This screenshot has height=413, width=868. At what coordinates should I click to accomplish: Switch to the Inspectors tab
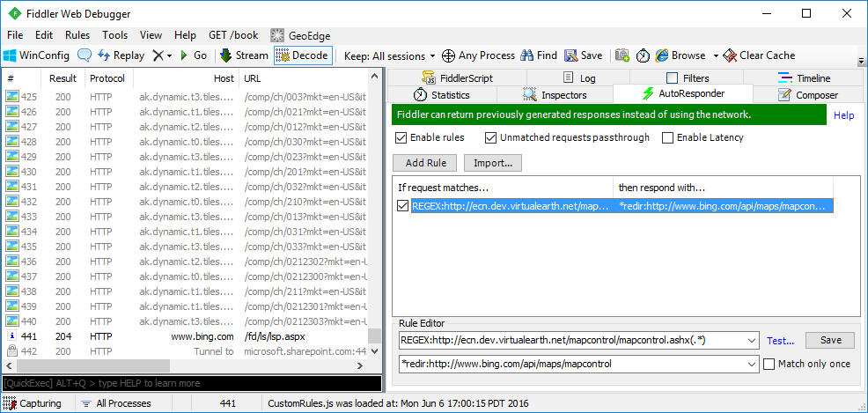pos(555,95)
